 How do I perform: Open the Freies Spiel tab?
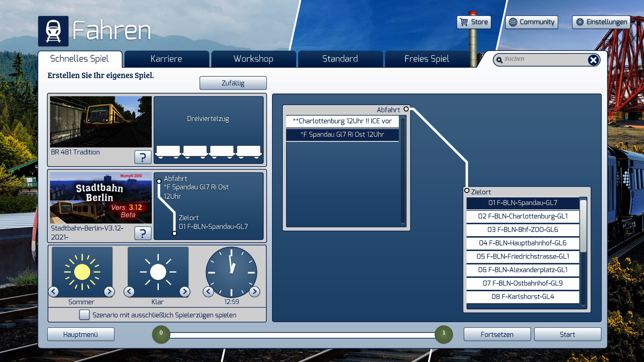pos(427,59)
